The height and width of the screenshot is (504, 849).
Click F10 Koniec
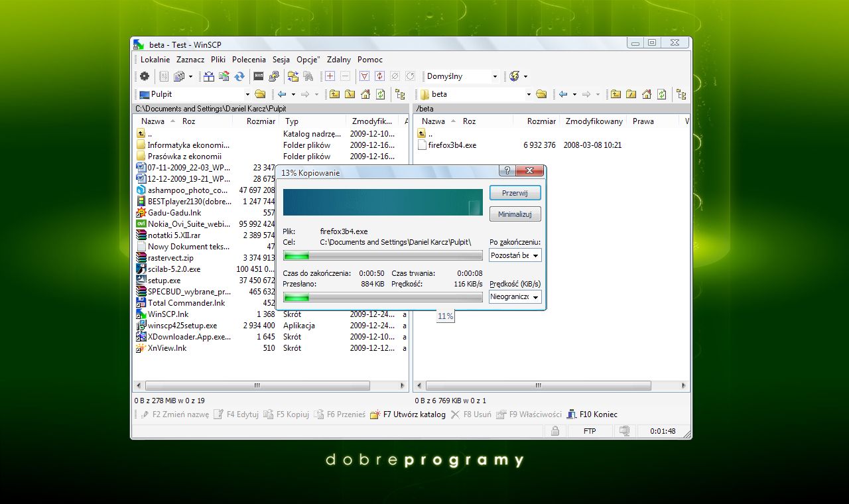pyautogui.click(x=592, y=414)
